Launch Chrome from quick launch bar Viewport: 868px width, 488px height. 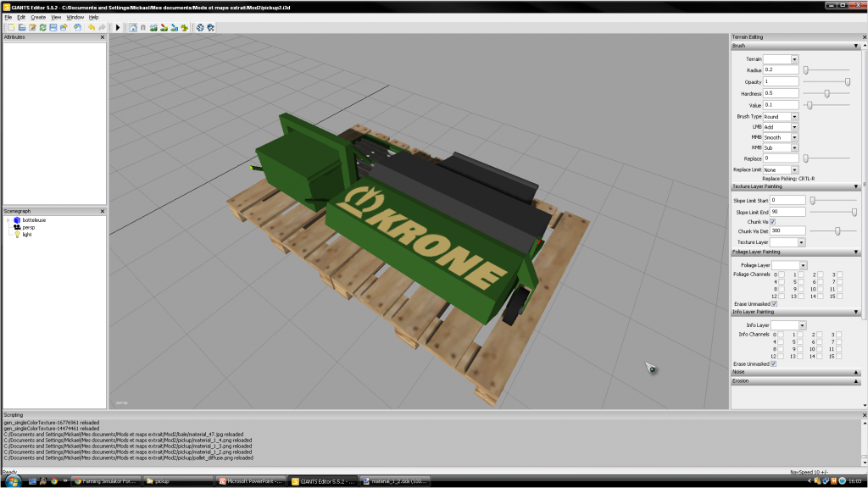coord(54,481)
